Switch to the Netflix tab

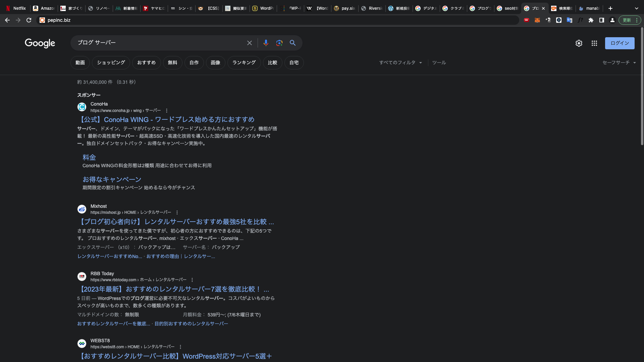tap(16, 8)
